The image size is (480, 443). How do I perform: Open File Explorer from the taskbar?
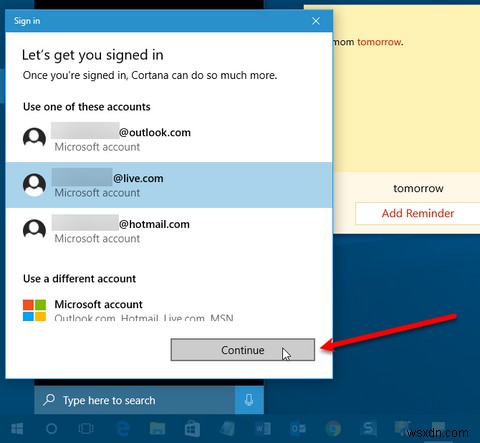[x=157, y=429]
